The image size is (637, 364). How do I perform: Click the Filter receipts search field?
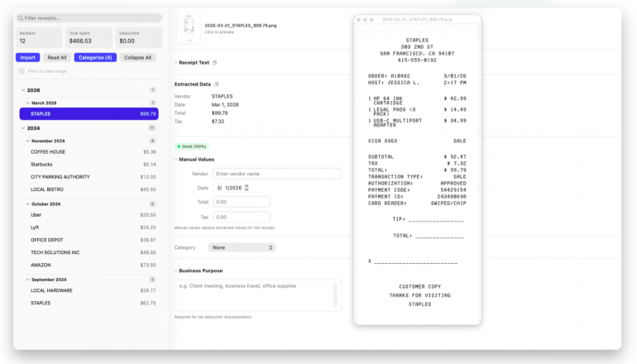point(89,18)
